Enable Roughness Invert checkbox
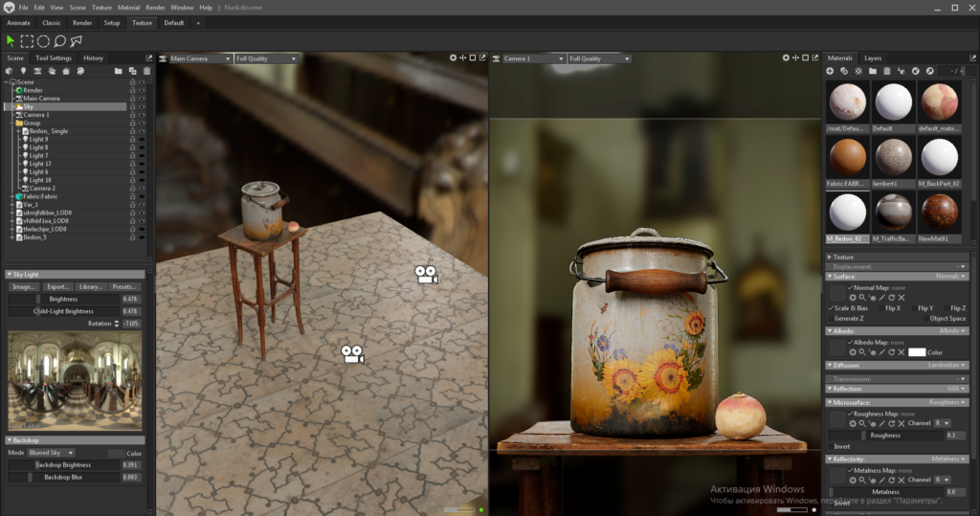The width and height of the screenshot is (980, 516). pyautogui.click(x=831, y=446)
